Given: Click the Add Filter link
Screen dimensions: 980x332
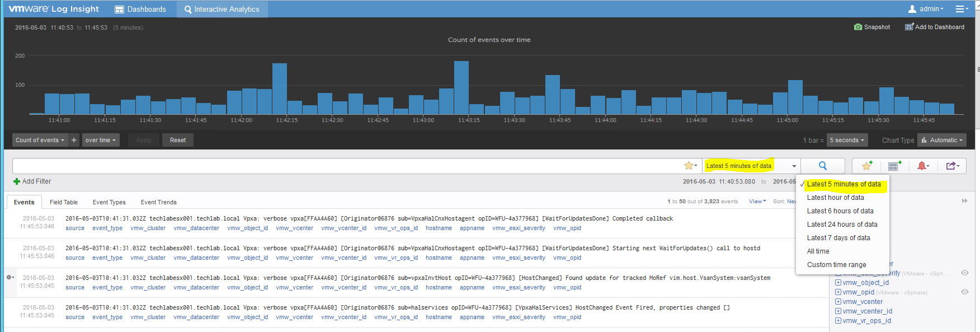Looking at the screenshot, I should 32,181.
